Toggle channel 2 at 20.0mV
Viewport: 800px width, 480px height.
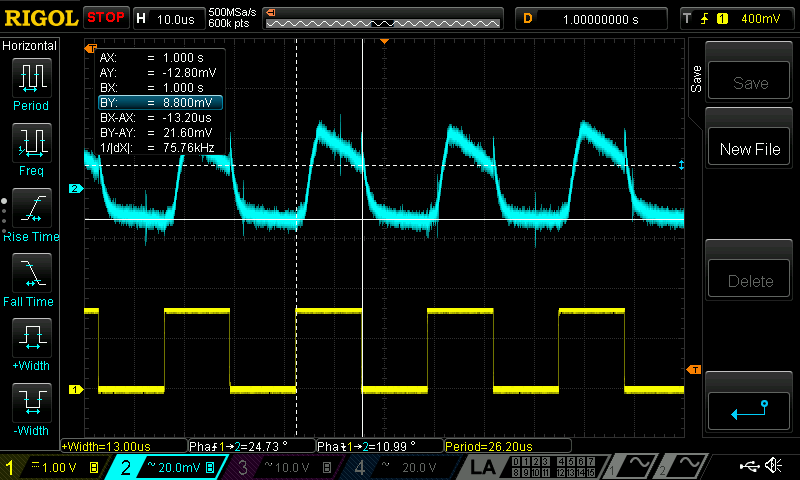(x=166, y=467)
